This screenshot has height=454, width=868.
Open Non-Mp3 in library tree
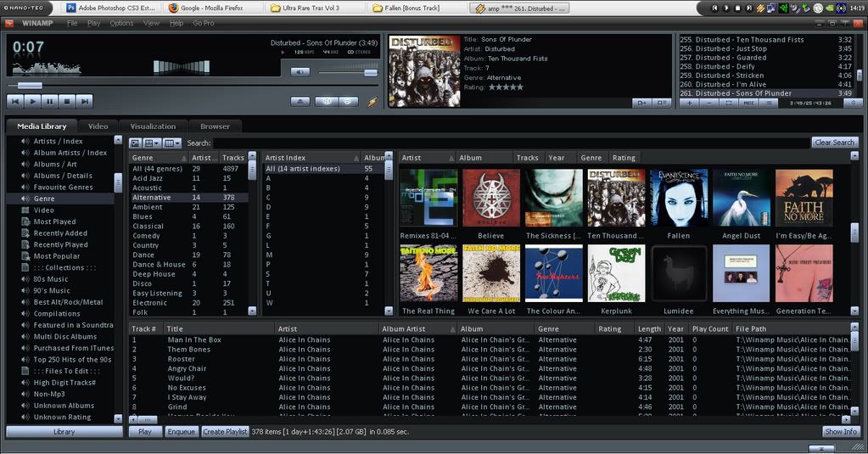point(48,394)
